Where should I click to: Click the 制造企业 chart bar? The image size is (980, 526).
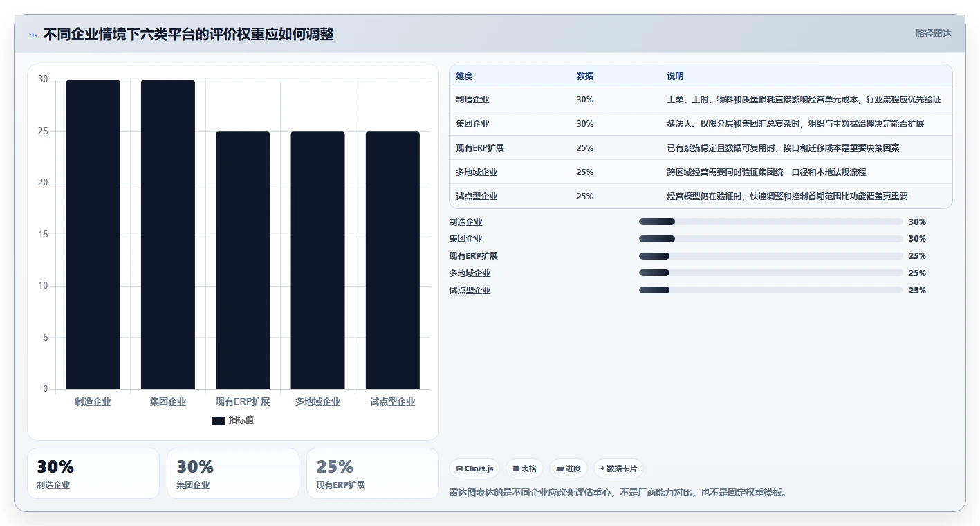point(93,235)
